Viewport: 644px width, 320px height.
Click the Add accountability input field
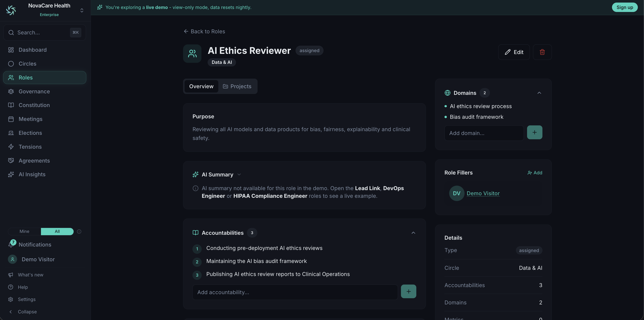click(x=295, y=292)
